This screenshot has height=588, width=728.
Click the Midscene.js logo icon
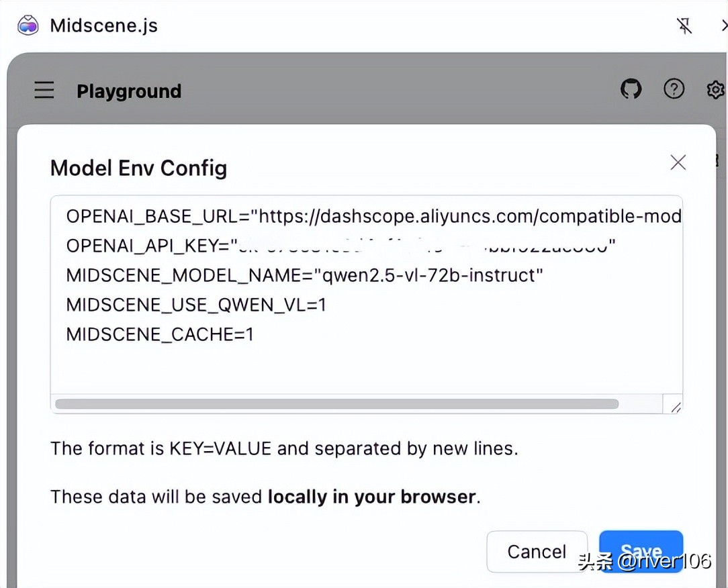(x=28, y=26)
